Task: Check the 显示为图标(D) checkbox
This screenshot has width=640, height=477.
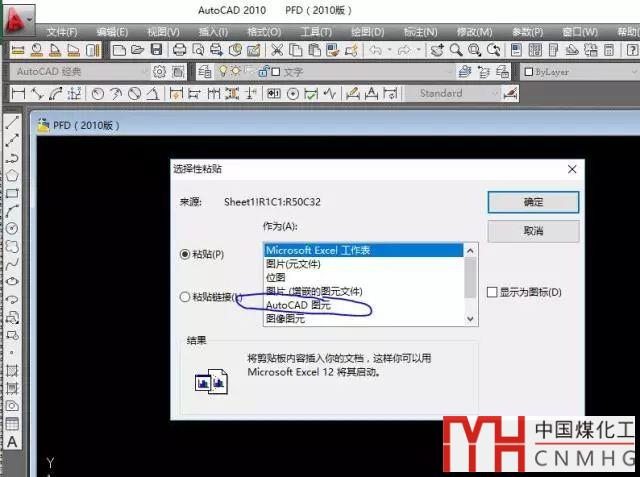Action: click(x=492, y=292)
